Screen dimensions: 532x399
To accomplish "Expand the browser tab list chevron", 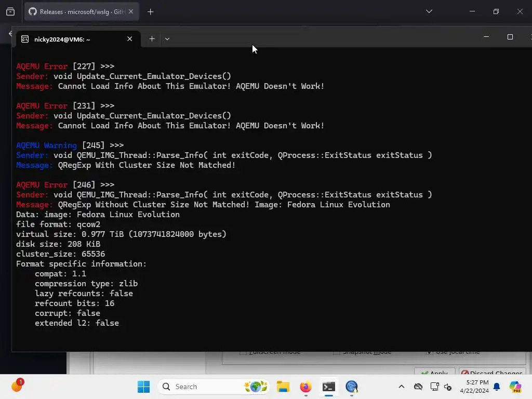I will tap(429, 11).
